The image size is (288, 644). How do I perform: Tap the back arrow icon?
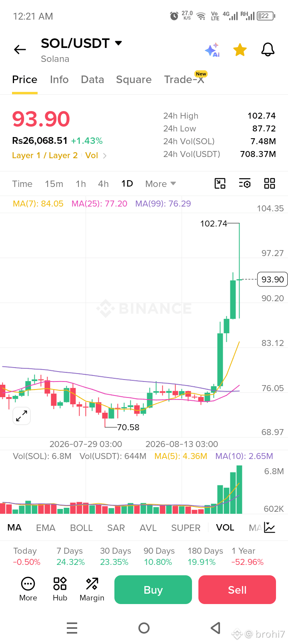[20, 50]
